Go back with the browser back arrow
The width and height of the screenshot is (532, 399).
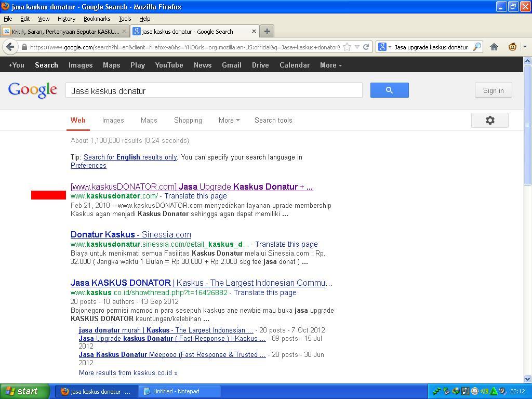click(10, 47)
